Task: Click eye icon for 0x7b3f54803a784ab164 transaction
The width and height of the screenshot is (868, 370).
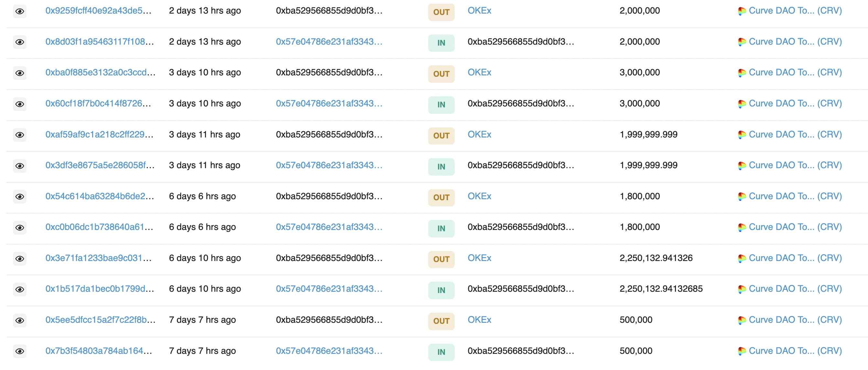Action: 19,351
